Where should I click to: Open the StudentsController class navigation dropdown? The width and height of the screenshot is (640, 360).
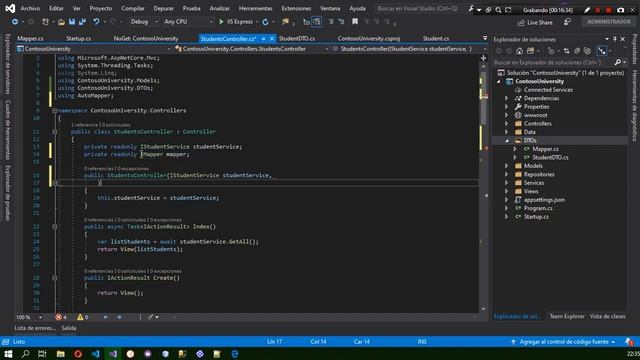(x=251, y=49)
